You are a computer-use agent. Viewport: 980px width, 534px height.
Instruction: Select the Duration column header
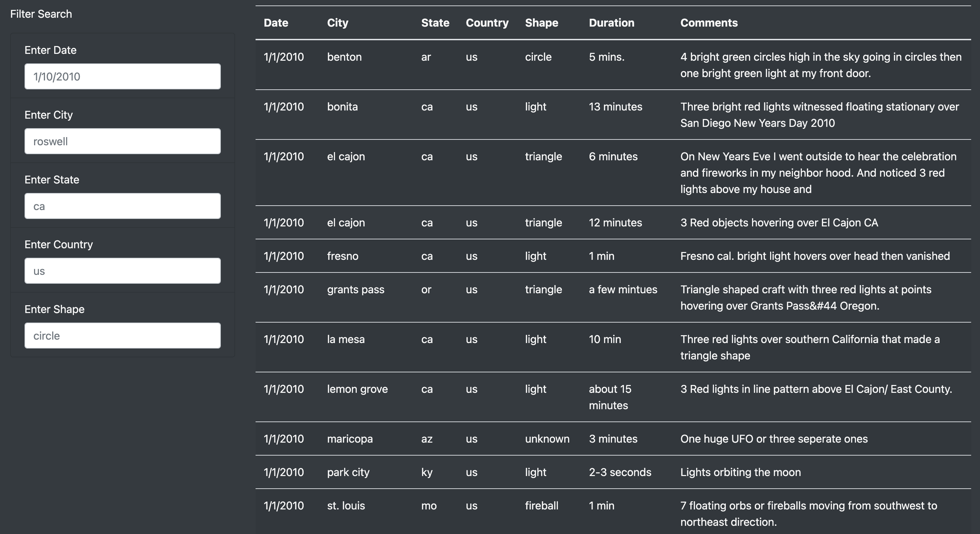coord(611,23)
